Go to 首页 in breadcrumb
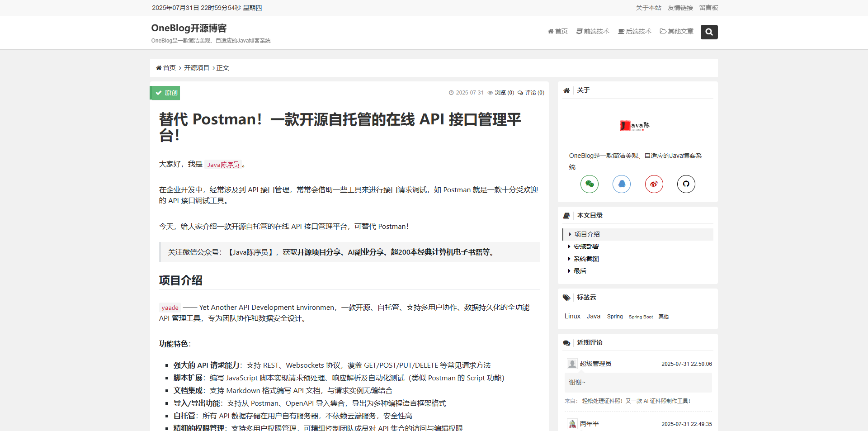This screenshot has height=431, width=868. click(166, 68)
